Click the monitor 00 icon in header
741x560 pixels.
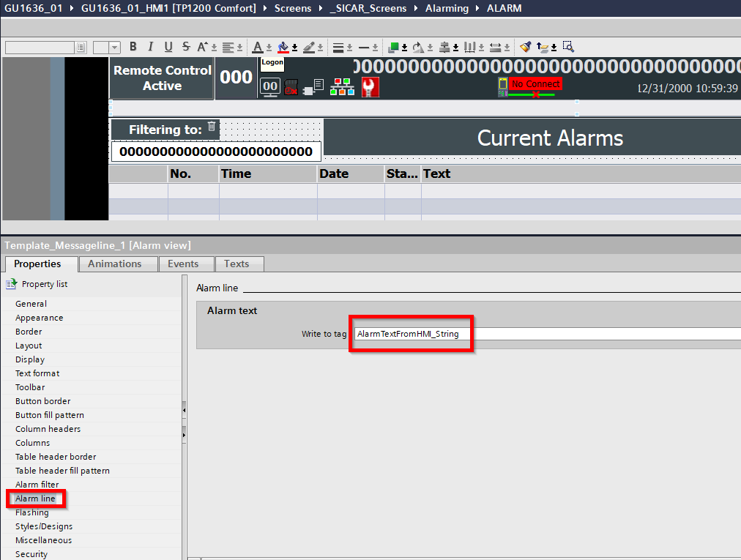270,87
